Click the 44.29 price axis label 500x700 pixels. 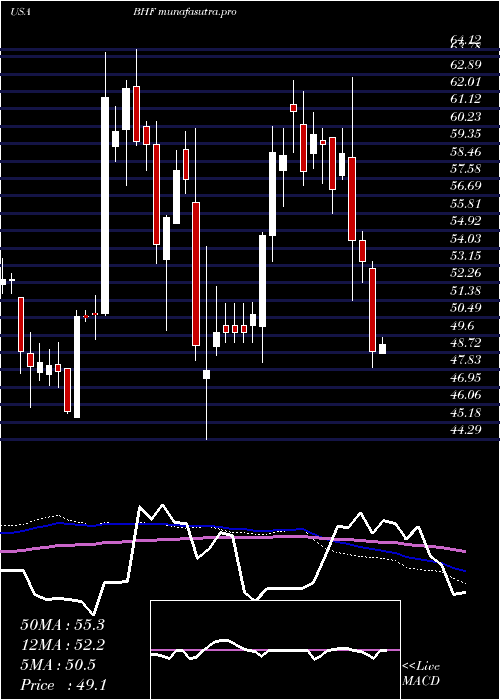click(466, 430)
